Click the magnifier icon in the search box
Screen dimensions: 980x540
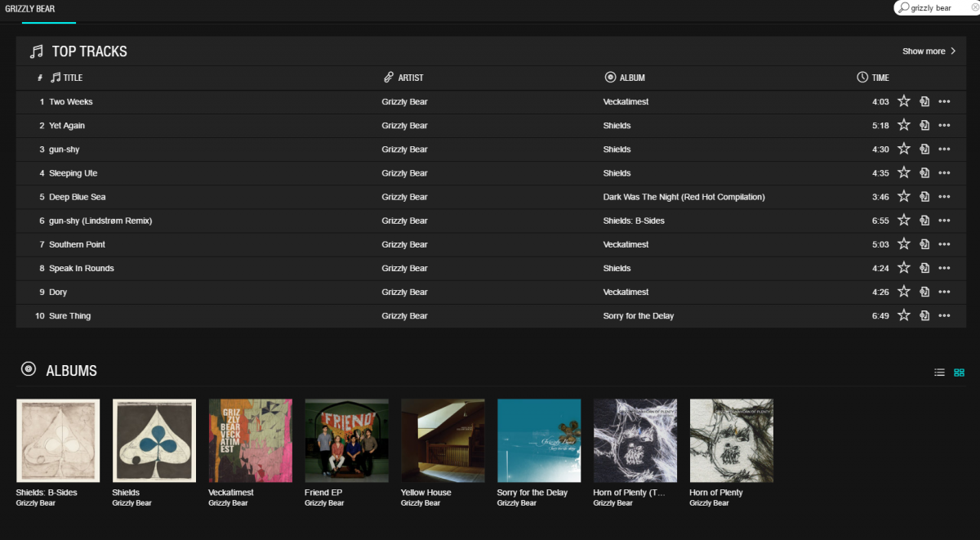903,7
